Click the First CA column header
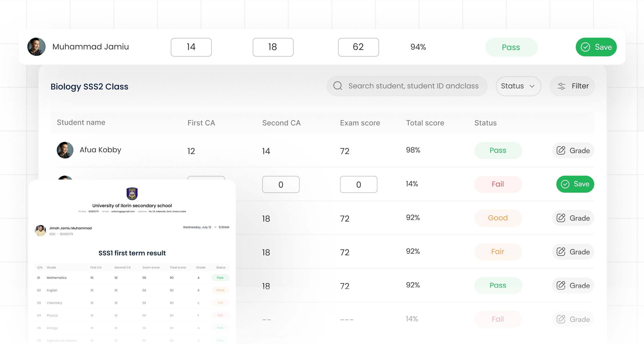Viewport: 644px width, 344px height. [x=201, y=123]
